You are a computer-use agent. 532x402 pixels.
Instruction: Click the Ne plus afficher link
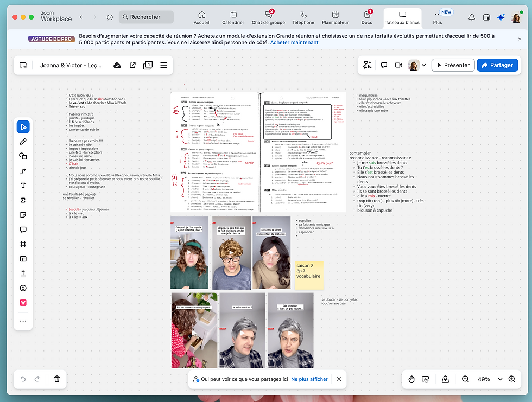[x=309, y=379]
